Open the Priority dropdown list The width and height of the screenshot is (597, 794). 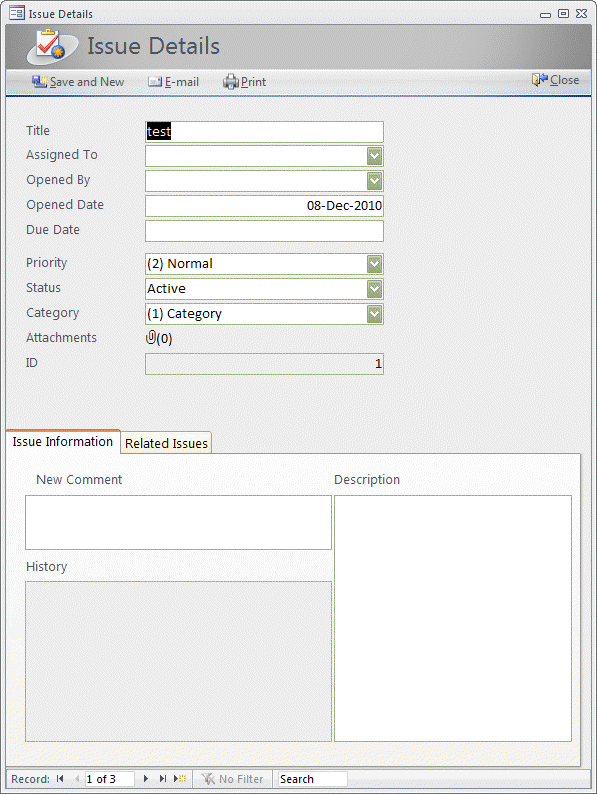(x=374, y=264)
